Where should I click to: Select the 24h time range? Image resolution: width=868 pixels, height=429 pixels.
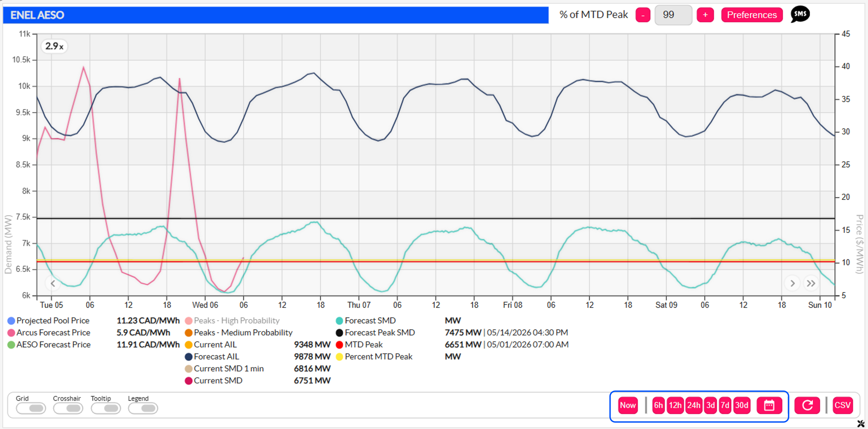[694, 405]
